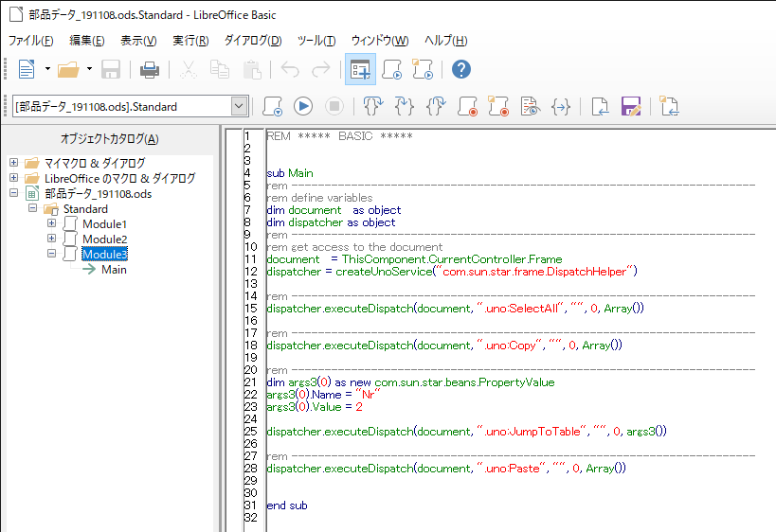Open LibreOffice Help question-mark icon
This screenshot has width=776, height=532.
click(x=460, y=69)
